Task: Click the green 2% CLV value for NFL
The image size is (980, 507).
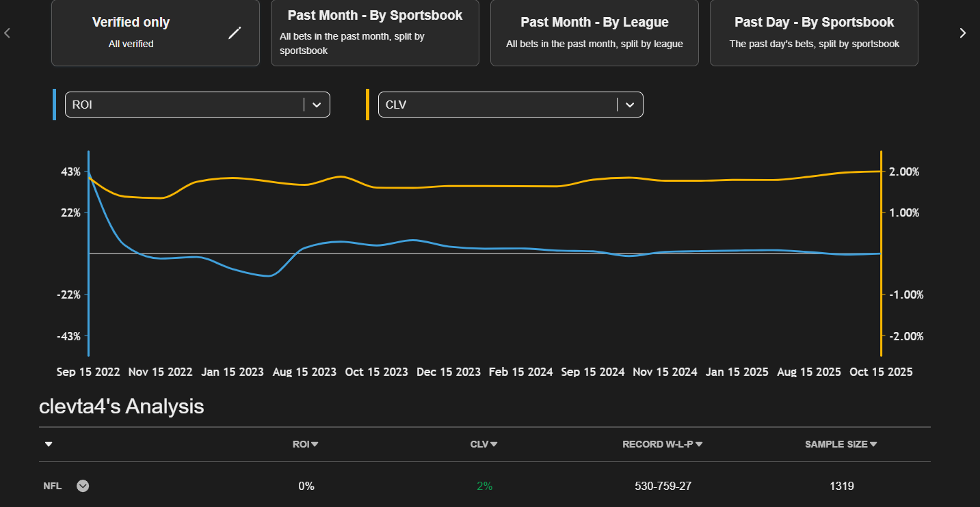Action: [x=484, y=486]
